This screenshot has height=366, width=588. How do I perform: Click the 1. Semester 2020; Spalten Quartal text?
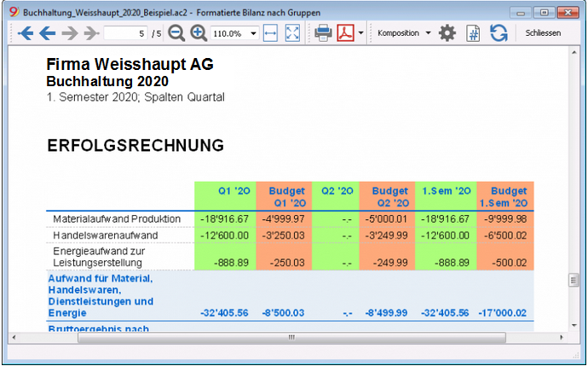[x=135, y=97]
